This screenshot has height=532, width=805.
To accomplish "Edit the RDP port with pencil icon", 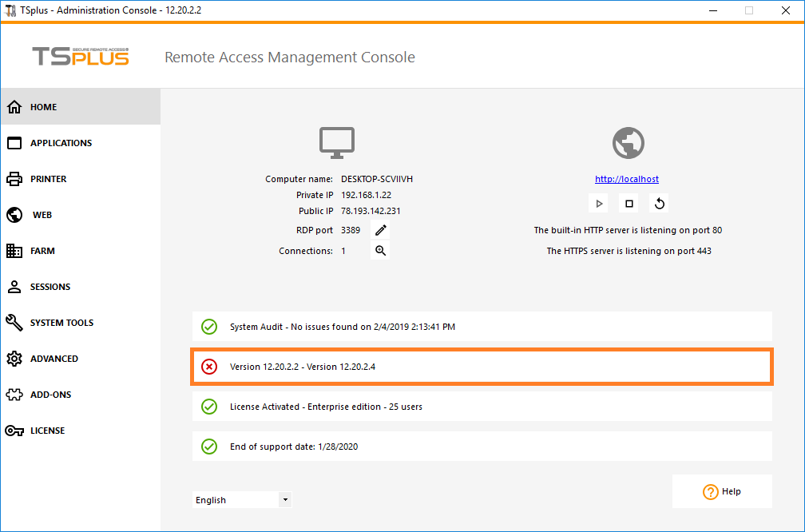I will click(380, 230).
